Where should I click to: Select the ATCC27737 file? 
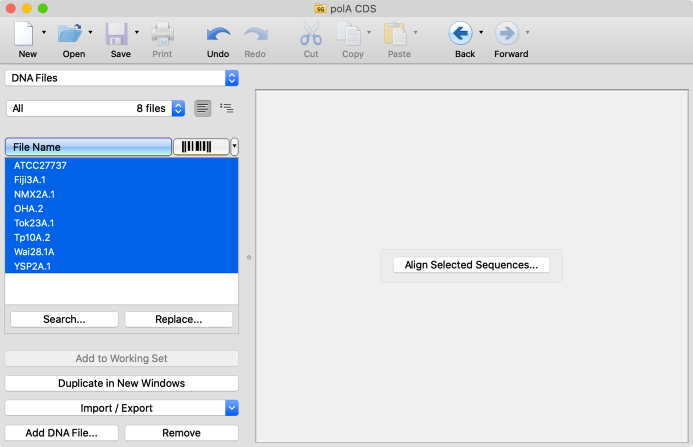tap(122, 165)
